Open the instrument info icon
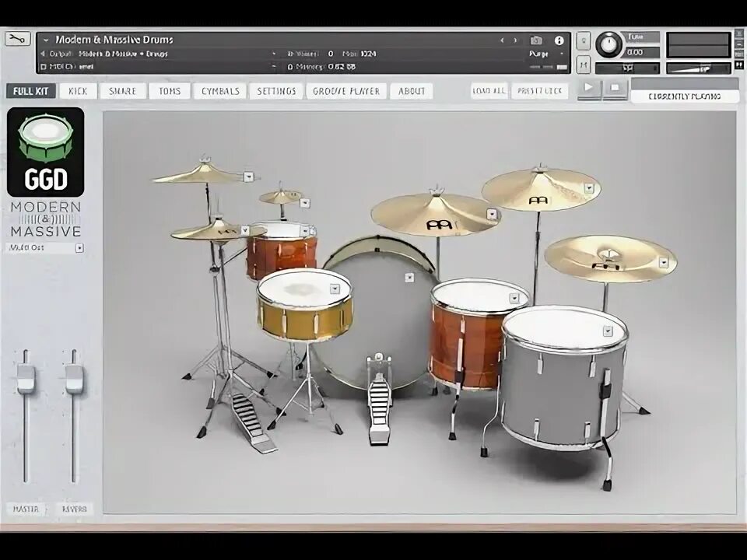This screenshot has width=747, height=560. tap(559, 40)
